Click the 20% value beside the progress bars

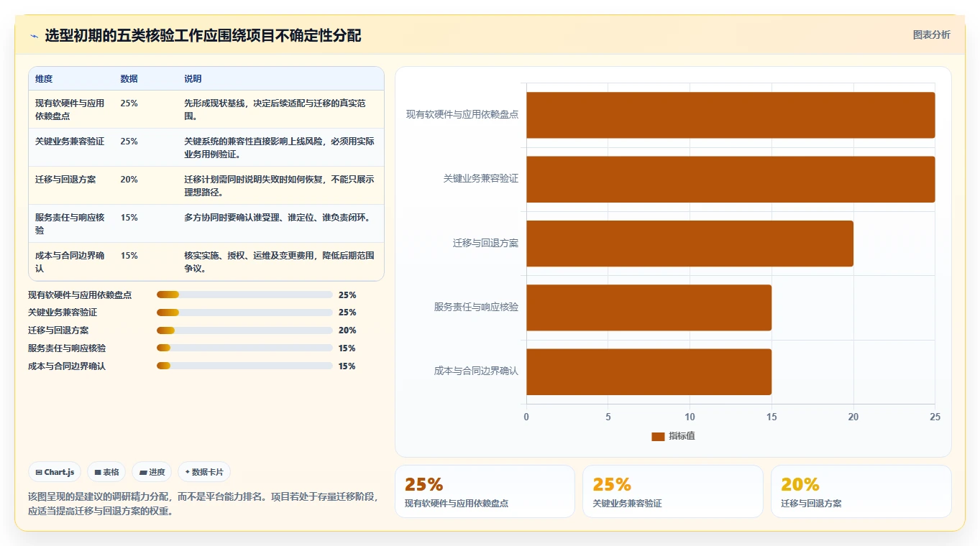coord(347,330)
